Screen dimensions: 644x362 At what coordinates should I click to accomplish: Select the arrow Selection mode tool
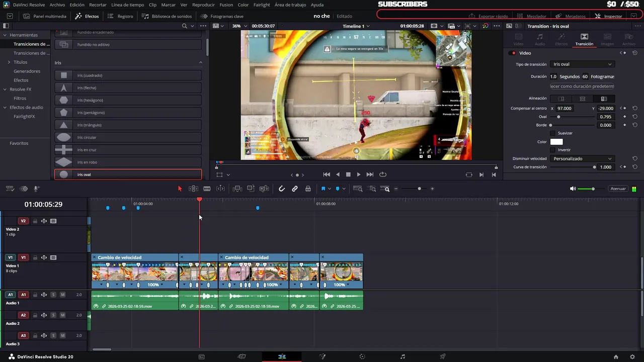tap(180, 189)
